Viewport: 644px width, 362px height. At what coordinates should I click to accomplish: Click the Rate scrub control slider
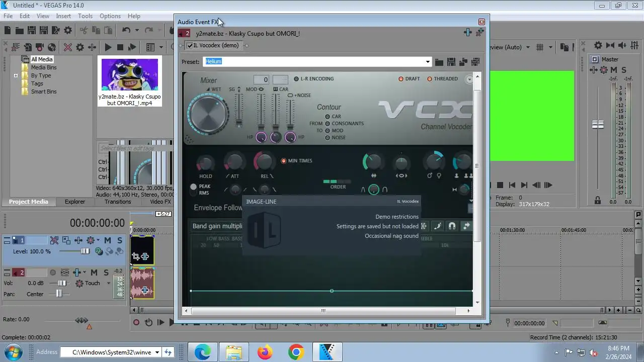[82, 320]
